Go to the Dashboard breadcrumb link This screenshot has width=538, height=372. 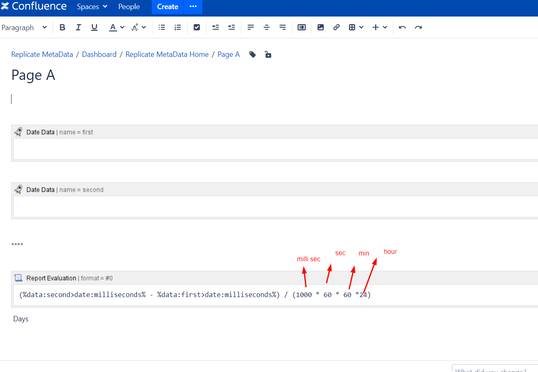point(99,54)
